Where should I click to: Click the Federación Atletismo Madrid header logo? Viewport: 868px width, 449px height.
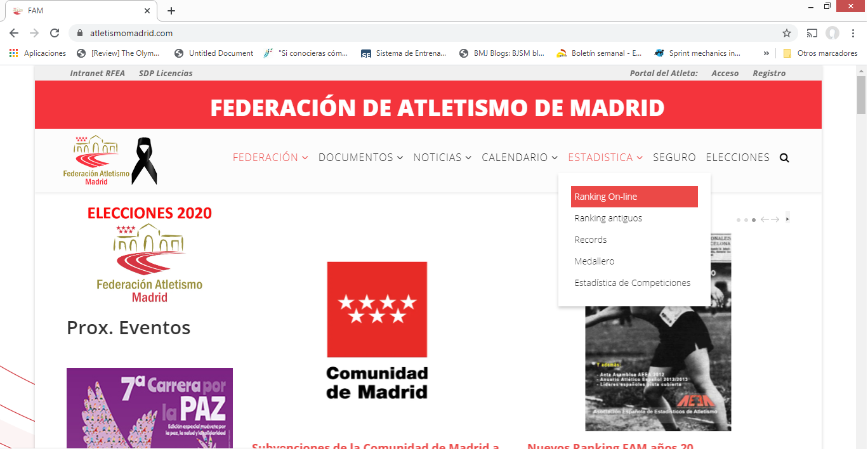pyautogui.click(x=96, y=160)
